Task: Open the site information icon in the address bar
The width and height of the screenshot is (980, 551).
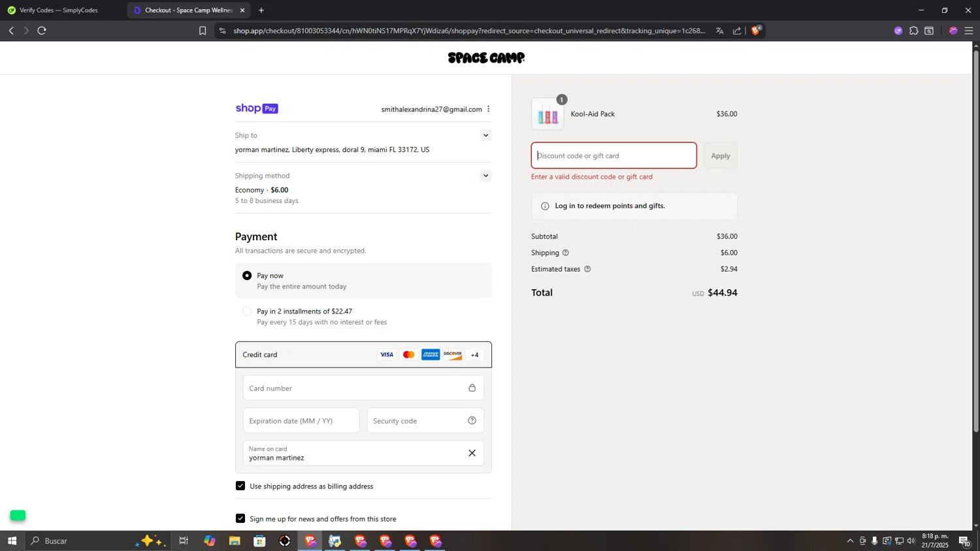Action: click(x=222, y=31)
